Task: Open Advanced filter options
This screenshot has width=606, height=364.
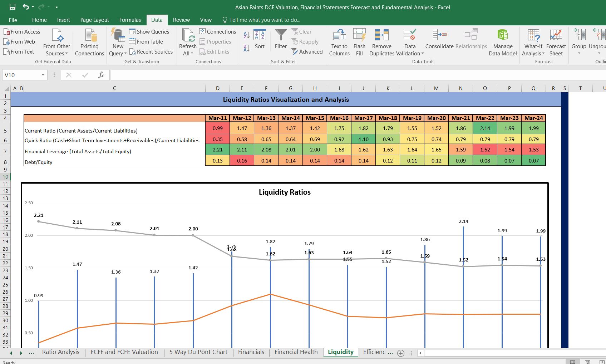Action: click(307, 52)
